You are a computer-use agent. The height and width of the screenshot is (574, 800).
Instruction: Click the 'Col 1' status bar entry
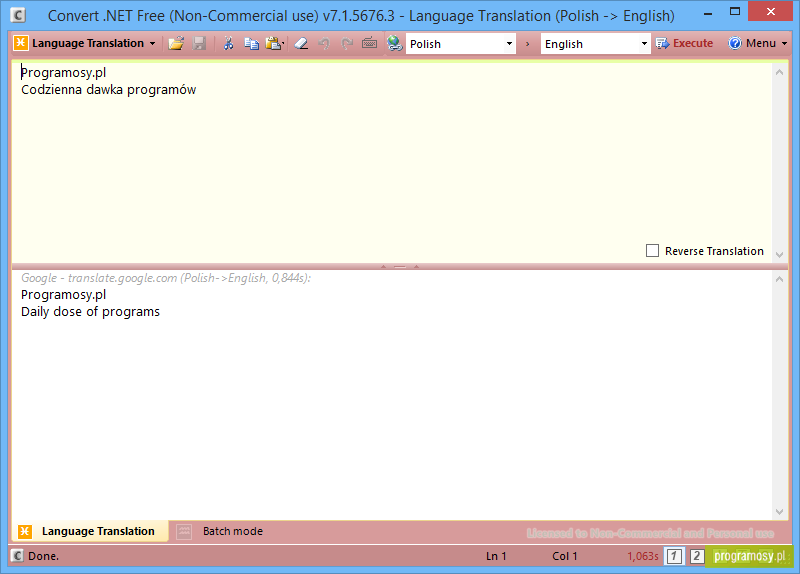[x=565, y=556]
